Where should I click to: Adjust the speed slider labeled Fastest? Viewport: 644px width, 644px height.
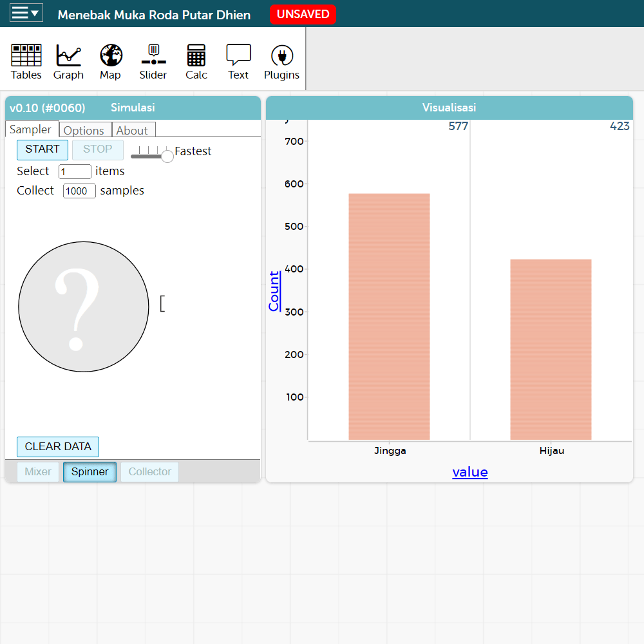(167, 156)
